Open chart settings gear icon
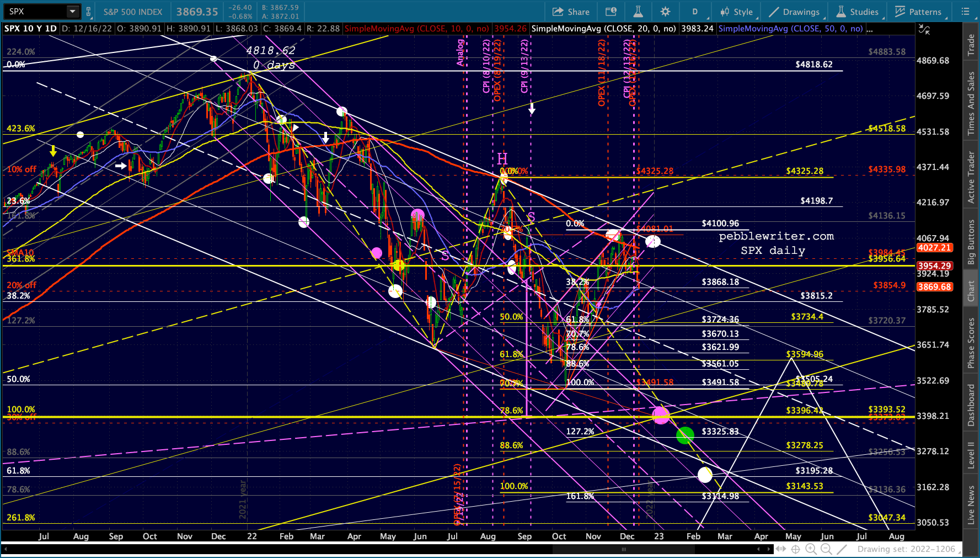Screen dimensions: 980x558 tap(666, 12)
